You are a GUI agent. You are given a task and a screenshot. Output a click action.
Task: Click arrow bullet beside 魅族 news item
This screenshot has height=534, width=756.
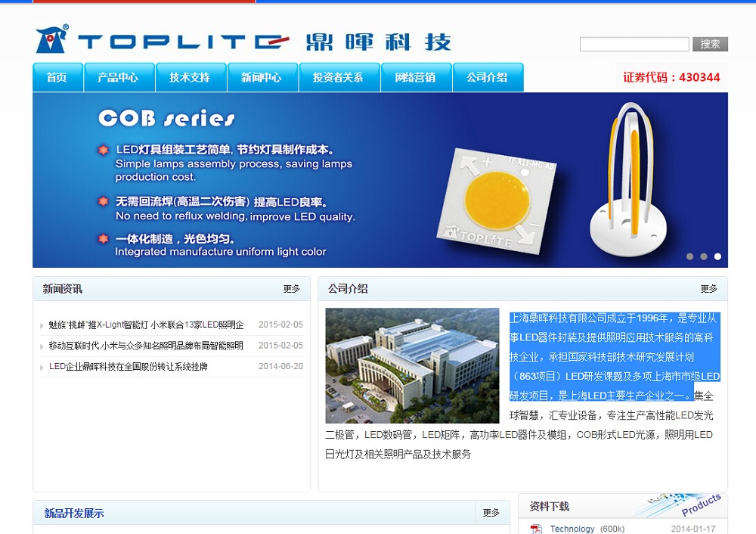pyautogui.click(x=42, y=325)
